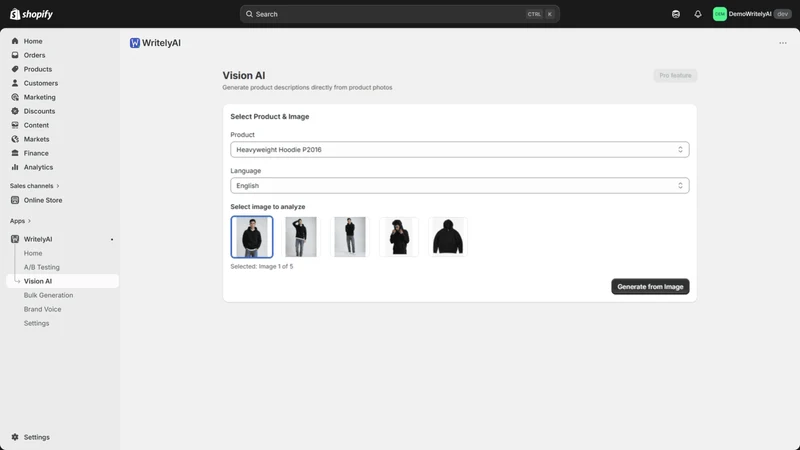Click the 'Vision AI' page heading
This screenshot has width=800, height=450.
(x=244, y=76)
